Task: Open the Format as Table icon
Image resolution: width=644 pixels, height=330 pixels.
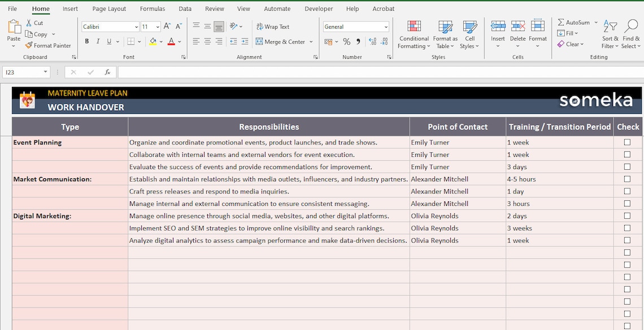Action: click(x=445, y=27)
